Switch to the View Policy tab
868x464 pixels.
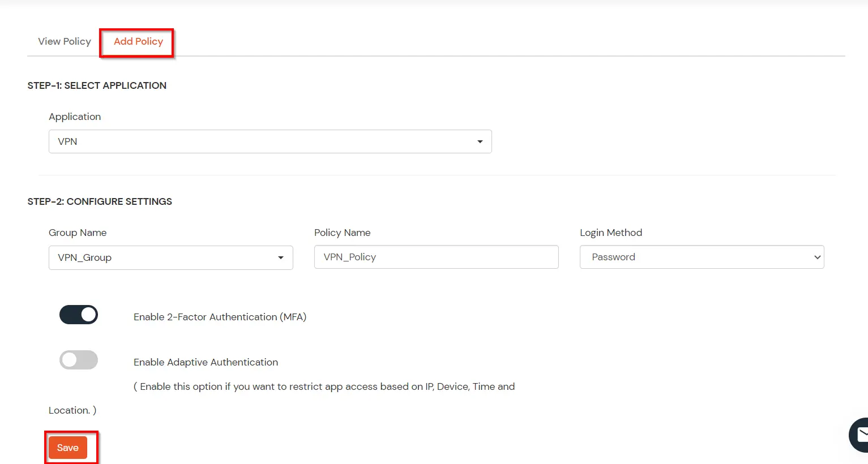coord(65,41)
